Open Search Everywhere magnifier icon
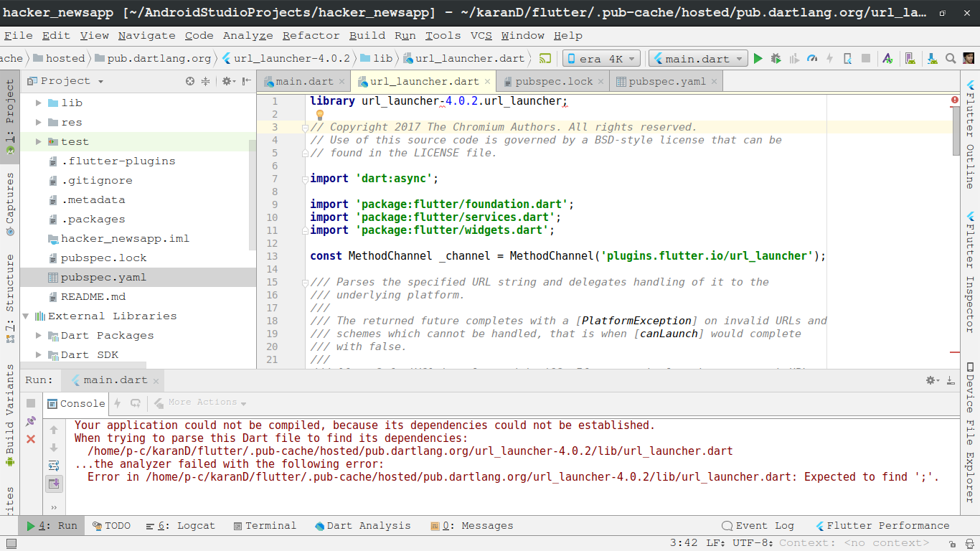 (x=951, y=58)
